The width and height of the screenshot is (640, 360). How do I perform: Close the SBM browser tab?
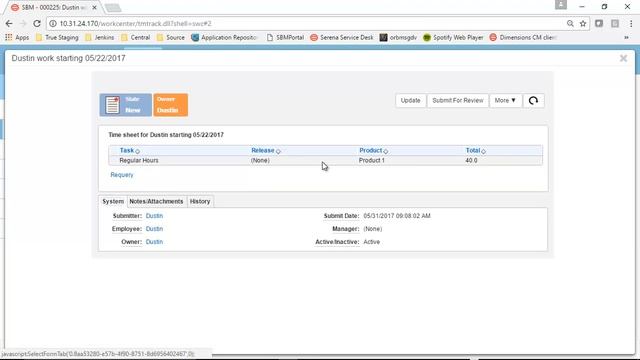pos(94,7)
